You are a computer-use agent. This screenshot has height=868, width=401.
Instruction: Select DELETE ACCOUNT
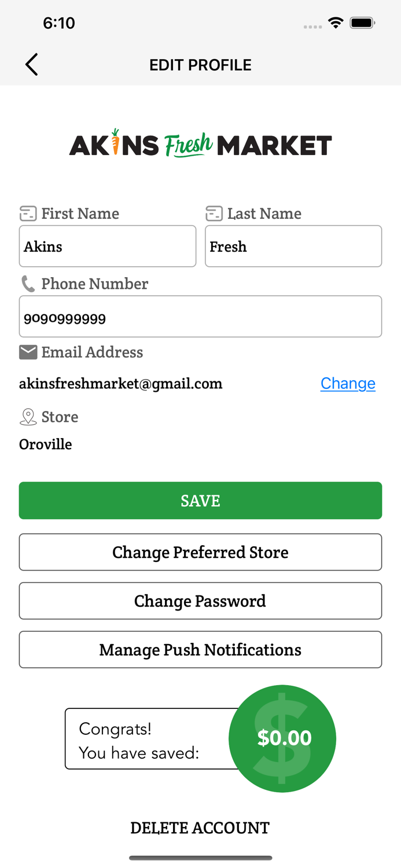point(200,827)
